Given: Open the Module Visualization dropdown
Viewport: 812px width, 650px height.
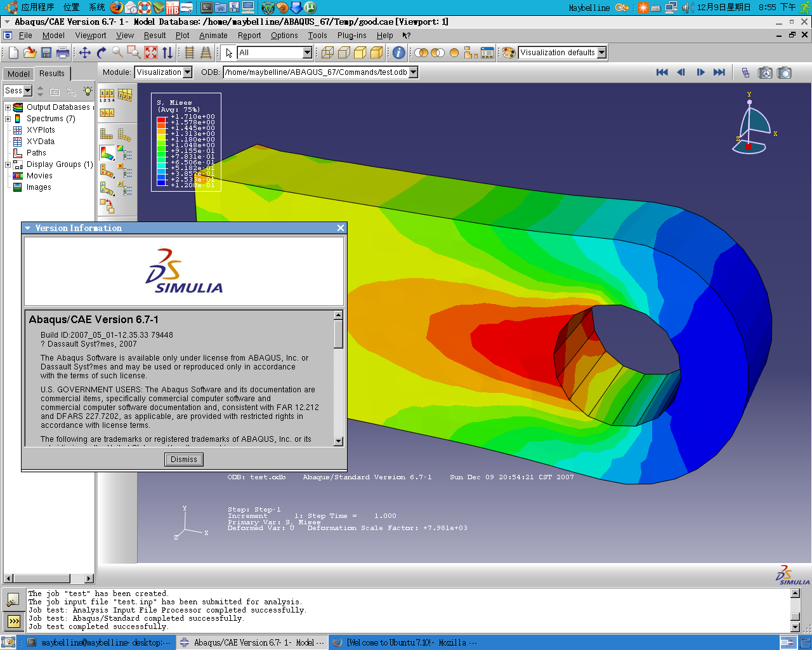Looking at the screenshot, I should (x=188, y=72).
